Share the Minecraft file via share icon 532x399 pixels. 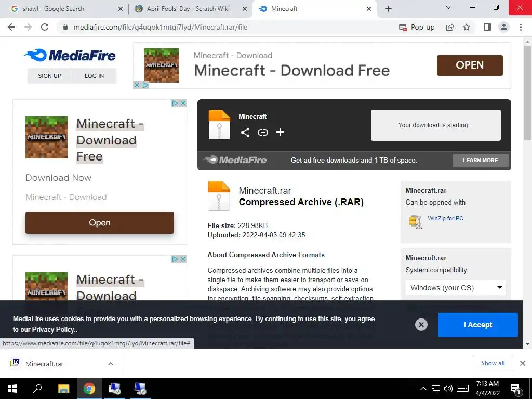coord(245,132)
